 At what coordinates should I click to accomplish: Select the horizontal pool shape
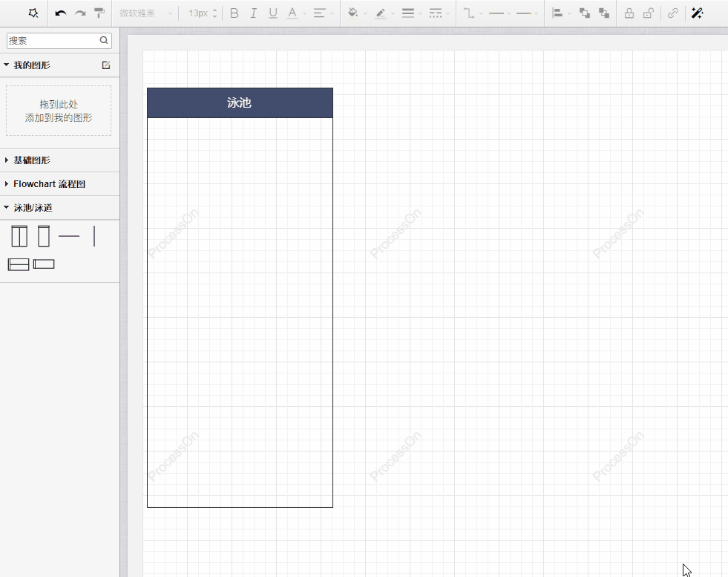click(x=19, y=264)
